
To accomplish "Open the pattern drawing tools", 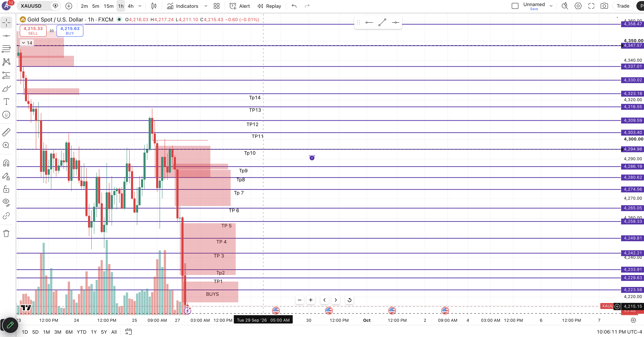I will coord(6,62).
